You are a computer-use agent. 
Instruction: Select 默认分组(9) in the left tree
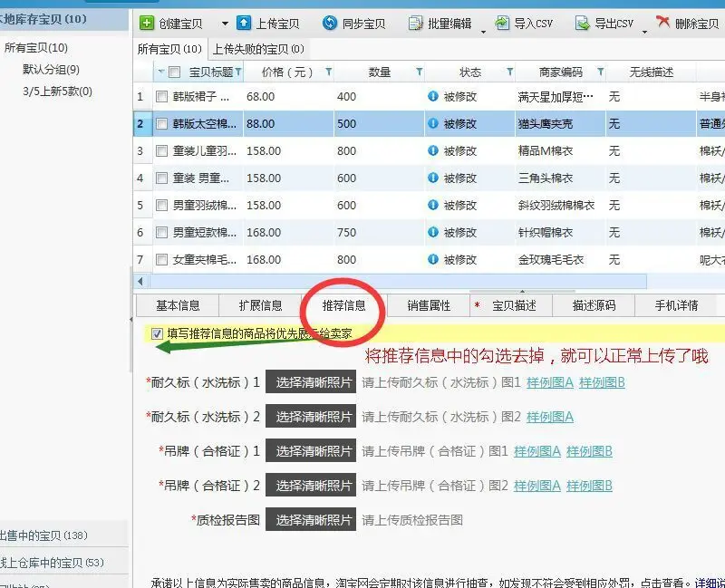51,70
